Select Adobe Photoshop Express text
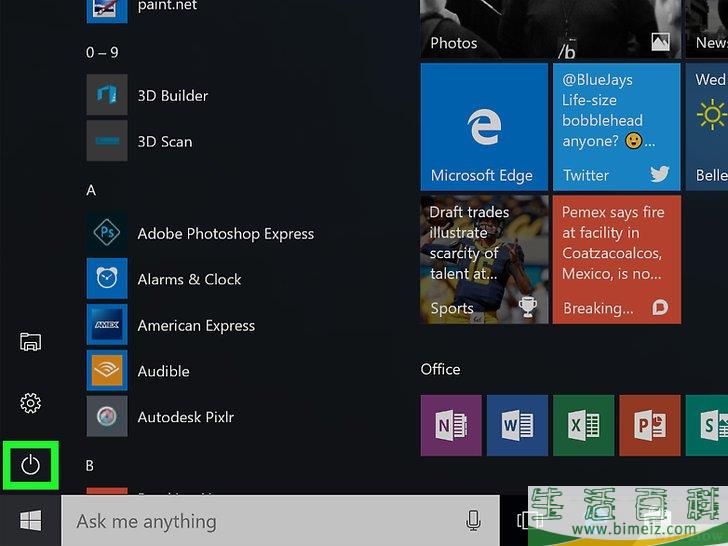The height and width of the screenshot is (546, 728). pyautogui.click(x=226, y=234)
